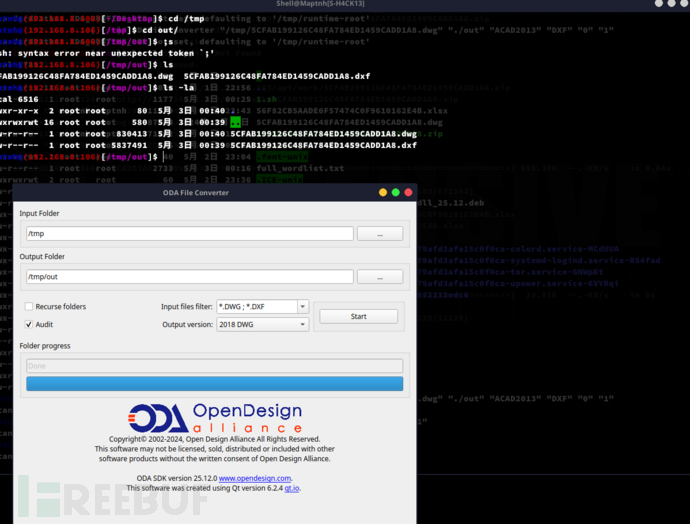Browse for the Input Folder

380,234
